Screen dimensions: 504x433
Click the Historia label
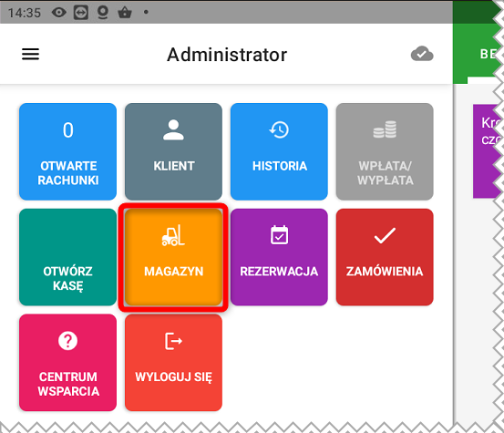click(x=279, y=166)
